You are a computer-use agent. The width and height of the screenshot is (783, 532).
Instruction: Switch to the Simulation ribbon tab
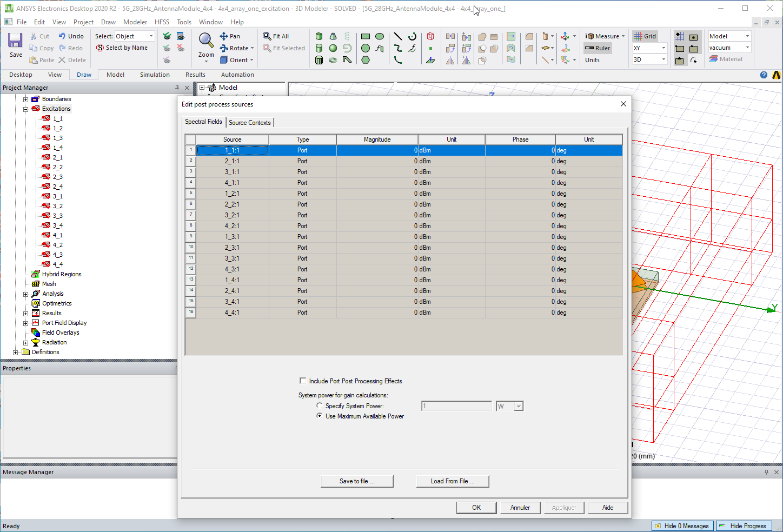click(155, 75)
